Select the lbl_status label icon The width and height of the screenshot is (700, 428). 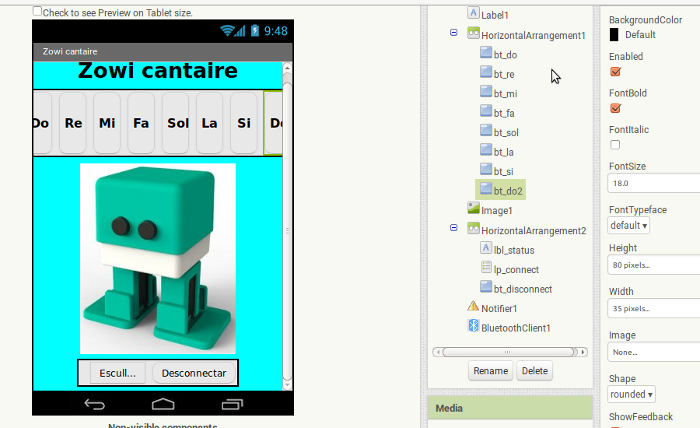click(x=486, y=248)
